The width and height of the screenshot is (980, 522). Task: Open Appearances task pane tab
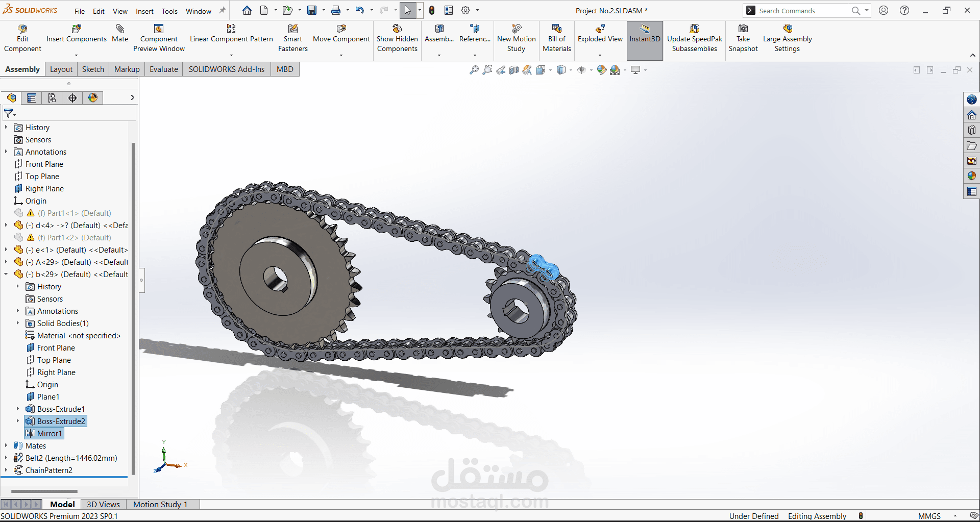tap(972, 176)
